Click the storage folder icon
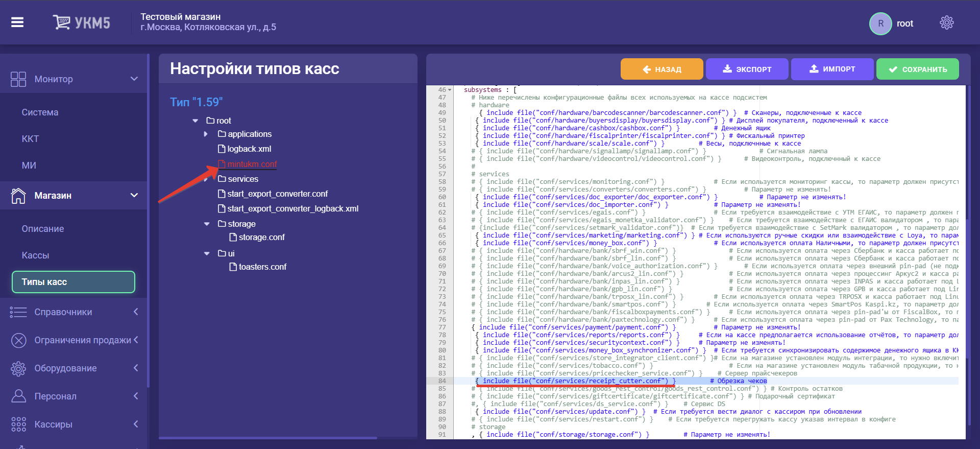Image resolution: width=980 pixels, height=449 pixels. point(222,224)
